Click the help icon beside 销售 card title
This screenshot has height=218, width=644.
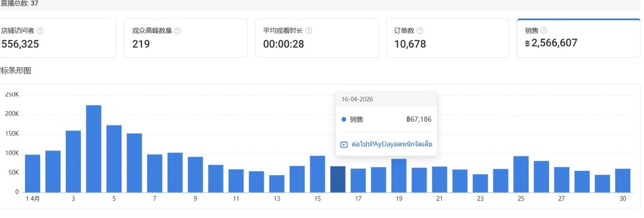(x=544, y=31)
